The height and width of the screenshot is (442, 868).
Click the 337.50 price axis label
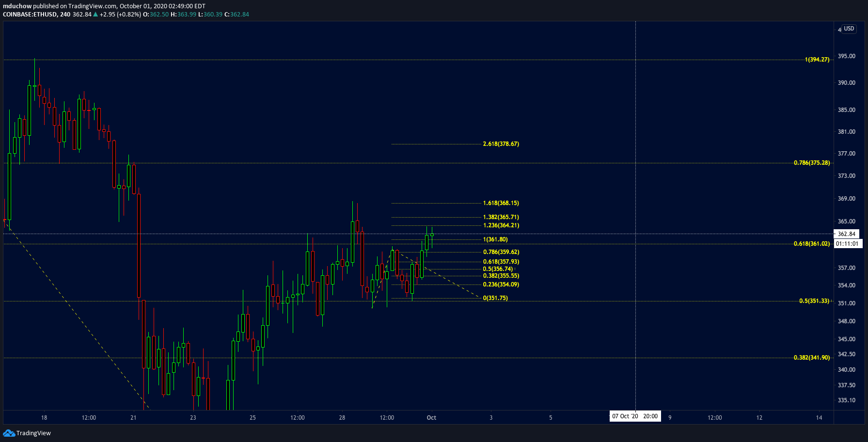click(x=847, y=385)
